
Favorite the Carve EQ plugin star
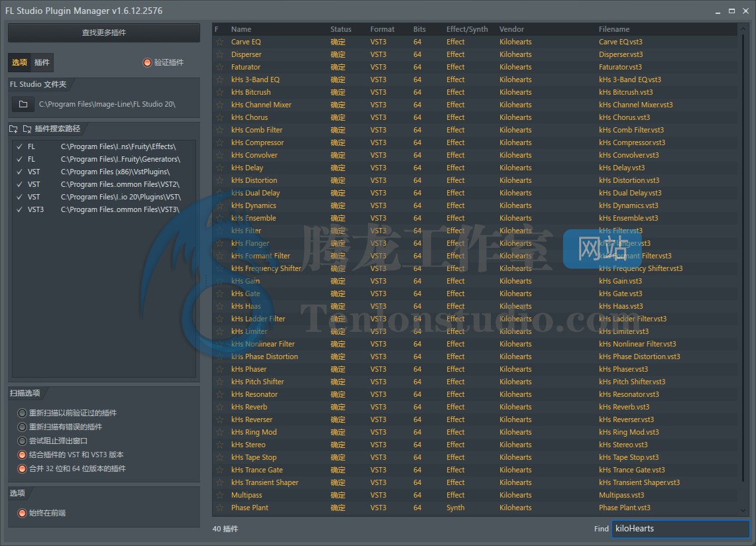pyautogui.click(x=220, y=42)
